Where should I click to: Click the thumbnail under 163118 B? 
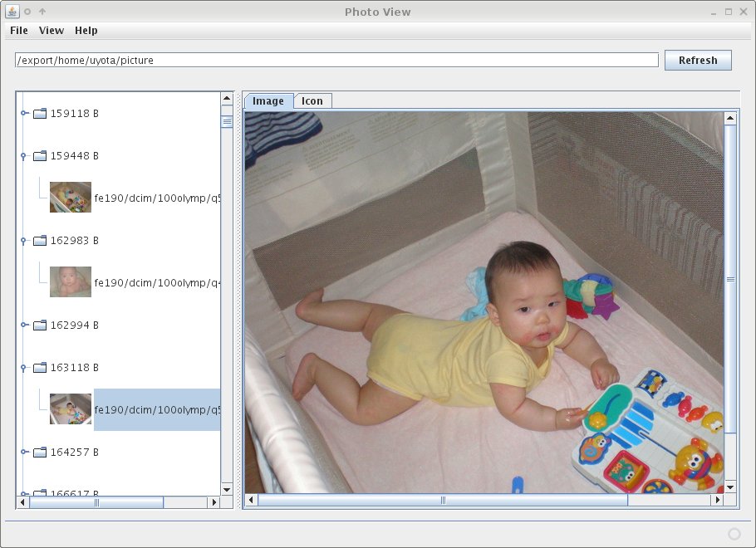(71, 409)
